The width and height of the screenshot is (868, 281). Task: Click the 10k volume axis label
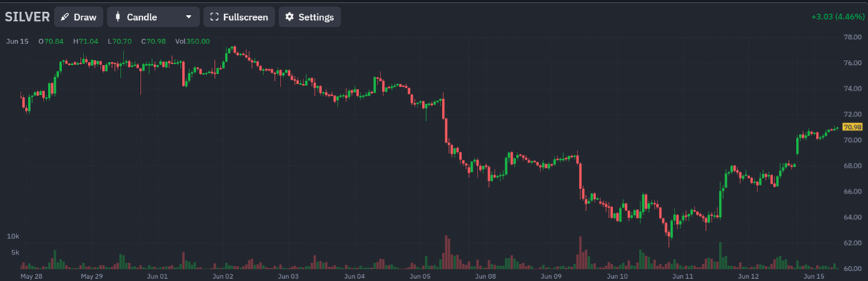click(x=13, y=236)
